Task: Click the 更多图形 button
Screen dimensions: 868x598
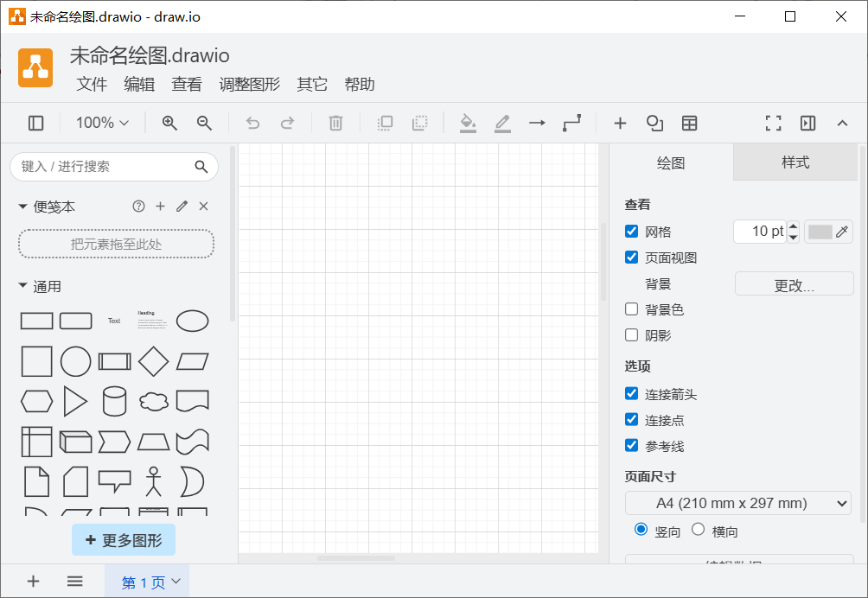Action: tap(124, 539)
